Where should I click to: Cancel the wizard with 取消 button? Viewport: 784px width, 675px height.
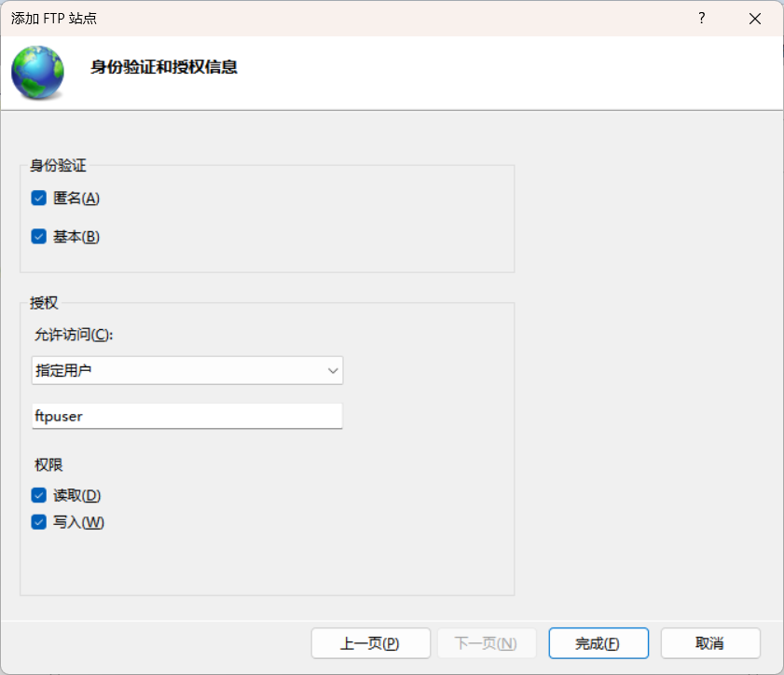click(710, 643)
